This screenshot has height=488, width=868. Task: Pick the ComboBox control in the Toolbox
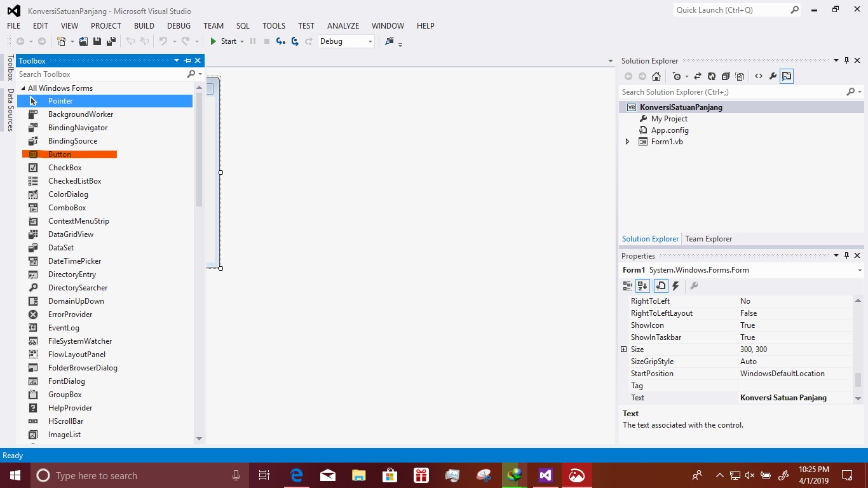click(x=67, y=207)
